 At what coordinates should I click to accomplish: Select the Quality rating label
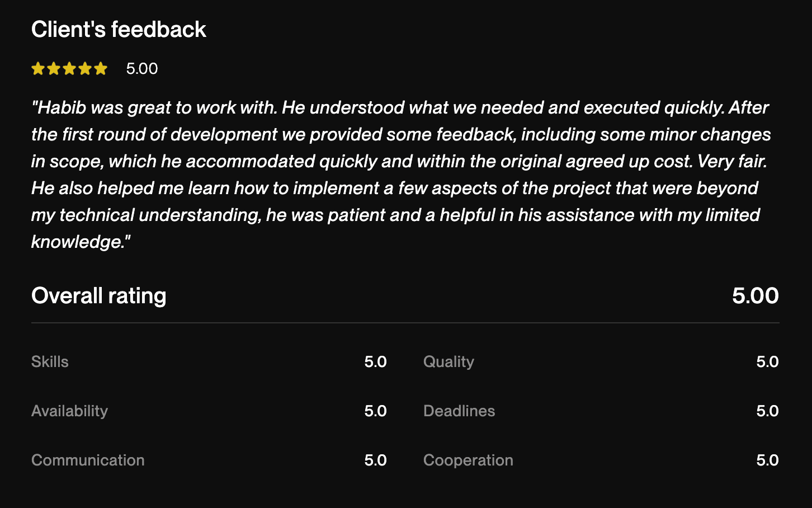tap(449, 362)
